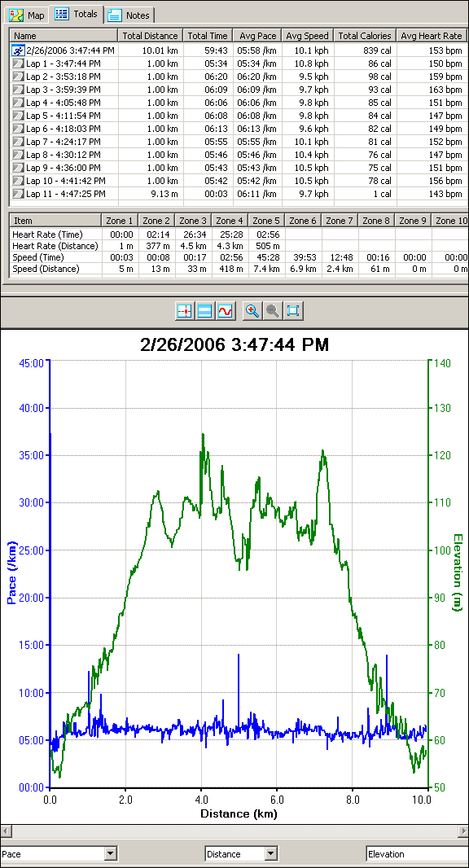Sort by Total Distance column header
469x868 pixels.
(x=150, y=36)
